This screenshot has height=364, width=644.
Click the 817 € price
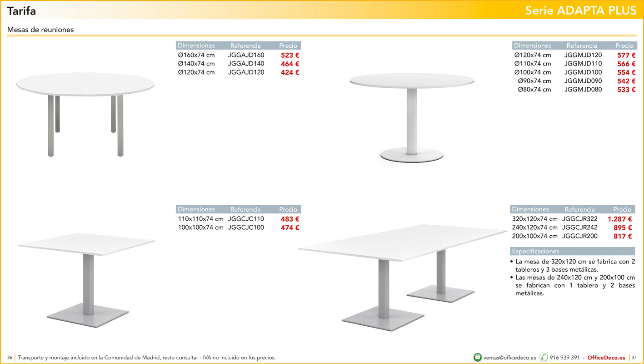coord(623,237)
